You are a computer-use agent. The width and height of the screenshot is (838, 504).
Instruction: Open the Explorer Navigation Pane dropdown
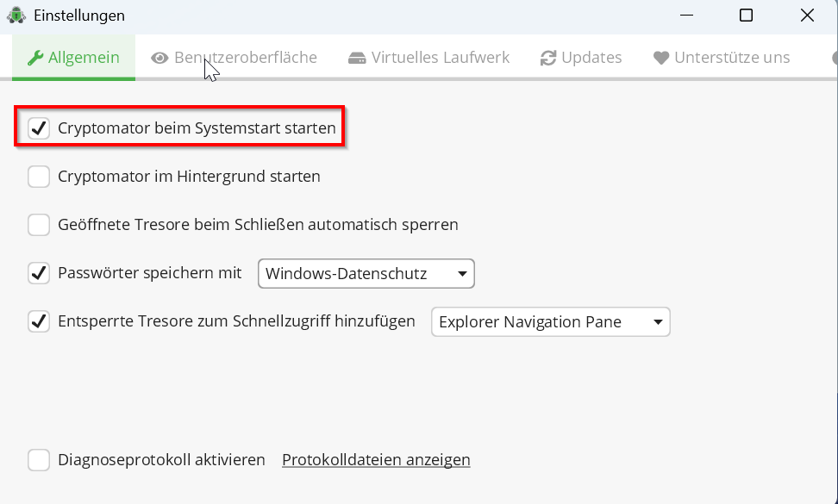point(550,321)
